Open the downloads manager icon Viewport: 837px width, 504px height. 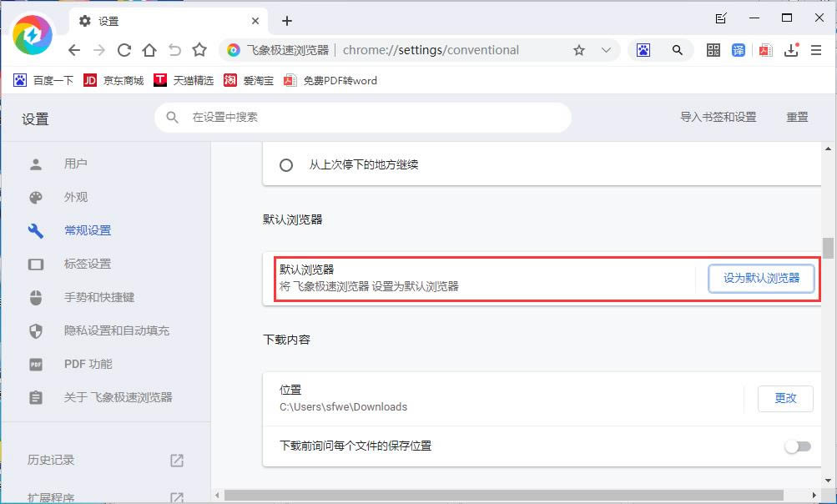[792, 50]
